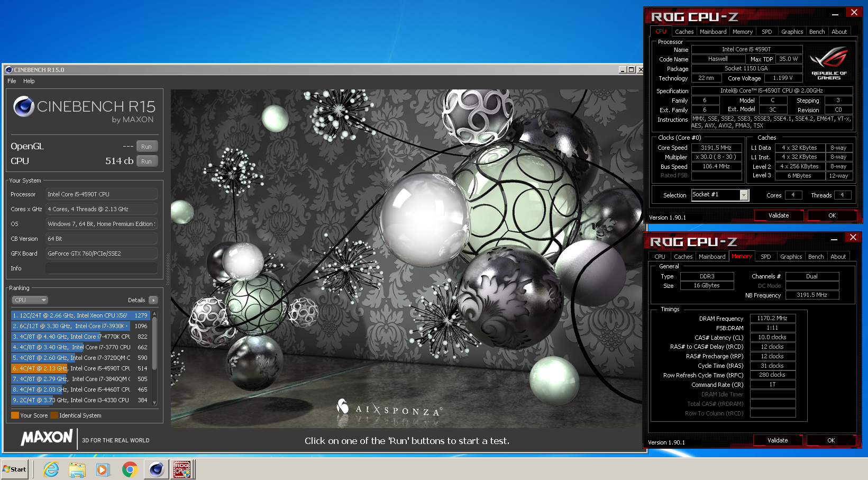The width and height of the screenshot is (868, 480).
Task: Launch the media player taskbar icon
Action: 103,469
